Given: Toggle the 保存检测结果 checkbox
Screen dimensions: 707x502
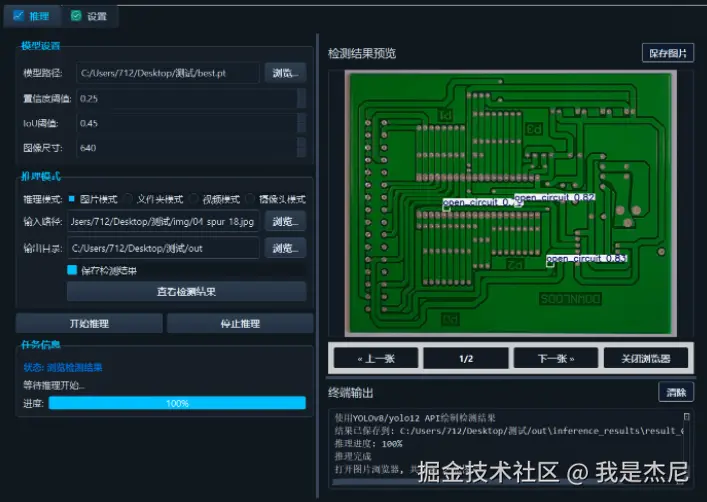Looking at the screenshot, I should (72, 270).
